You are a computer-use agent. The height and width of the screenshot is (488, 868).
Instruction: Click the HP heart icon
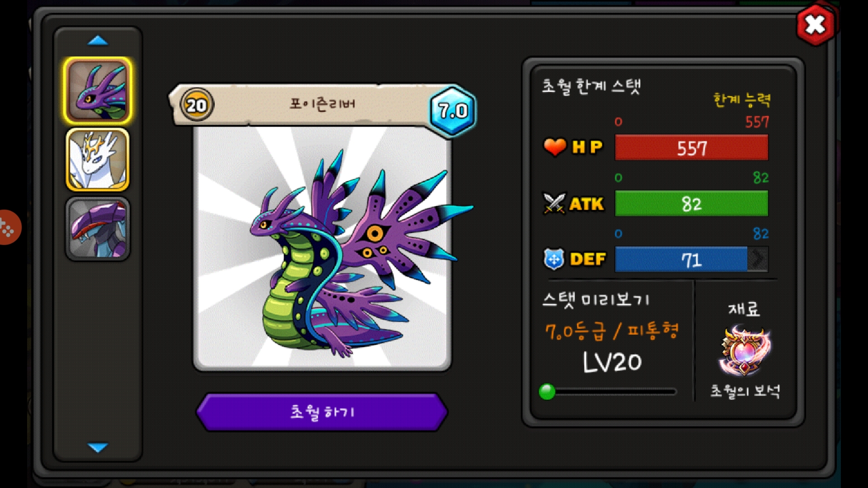click(x=555, y=147)
